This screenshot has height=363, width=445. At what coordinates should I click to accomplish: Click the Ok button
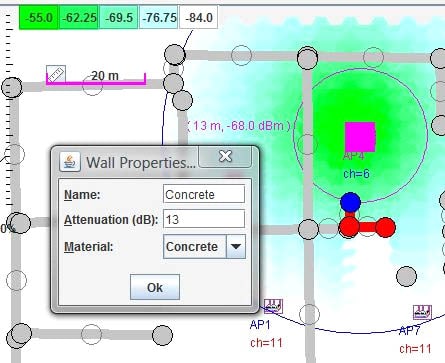pos(155,287)
